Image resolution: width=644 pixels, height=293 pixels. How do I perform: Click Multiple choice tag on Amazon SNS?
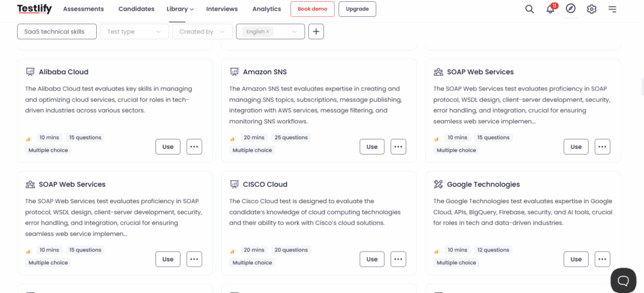click(x=252, y=150)
